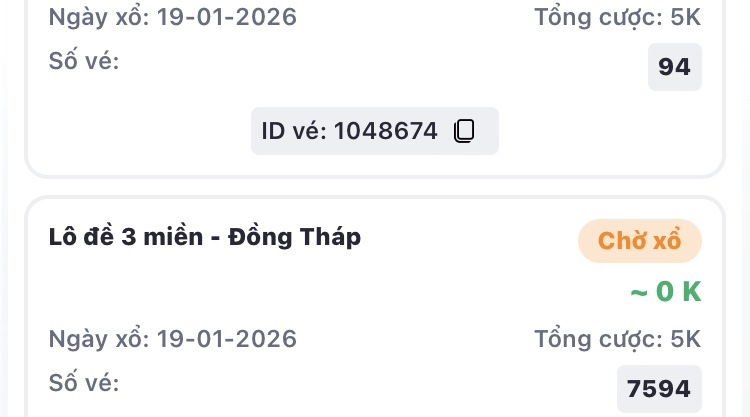This screenshot has width=750, height=417.
Task: Click the "5K" value in Đồng Tháp card
Action: 686,339
